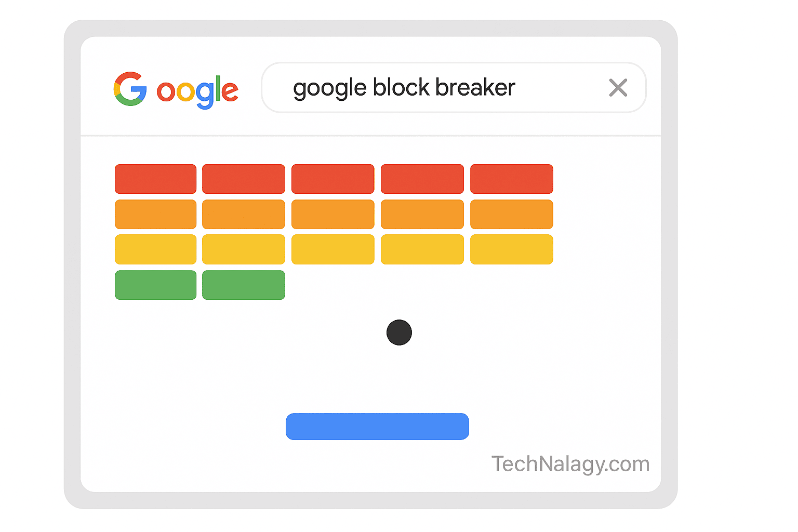Viewport: 798px width, 532px height.
Task: Click the middle red brick in top row
Action: point(332,179)
